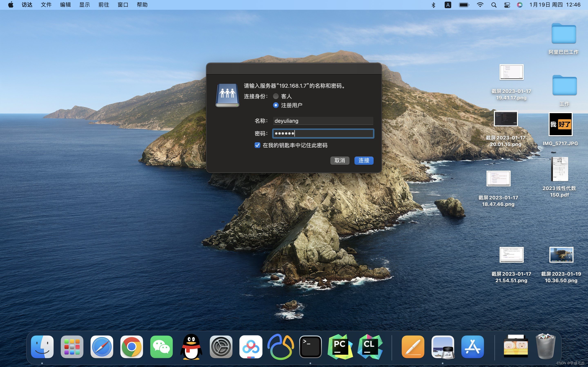Uncheck remember password in keychain
The image size is (588, 367).
pyautogui.click(x=257, y=145)
